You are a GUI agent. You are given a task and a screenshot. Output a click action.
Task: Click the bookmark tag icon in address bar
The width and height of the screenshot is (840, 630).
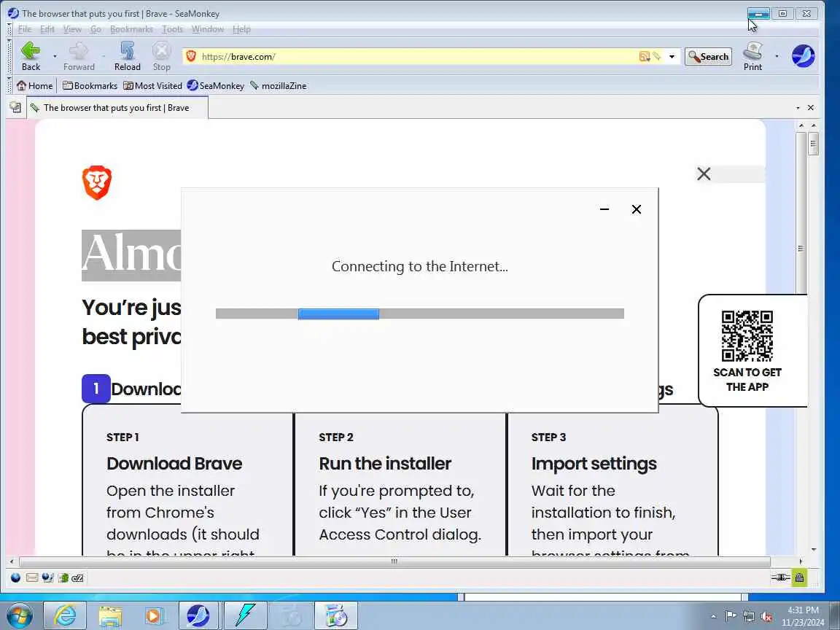657,56
